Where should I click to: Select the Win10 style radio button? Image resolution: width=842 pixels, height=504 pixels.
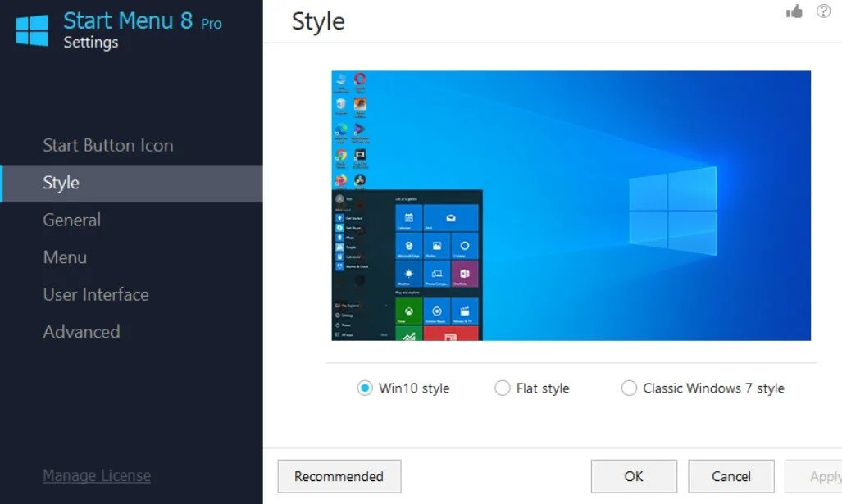[x=365, y=388]
